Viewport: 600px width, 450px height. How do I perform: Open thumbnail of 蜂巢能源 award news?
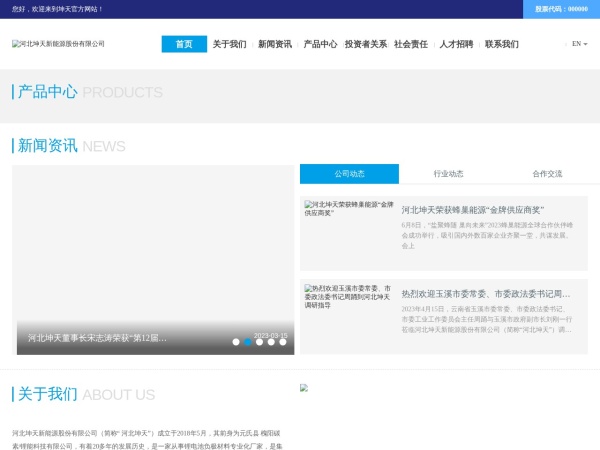[349, 209]
